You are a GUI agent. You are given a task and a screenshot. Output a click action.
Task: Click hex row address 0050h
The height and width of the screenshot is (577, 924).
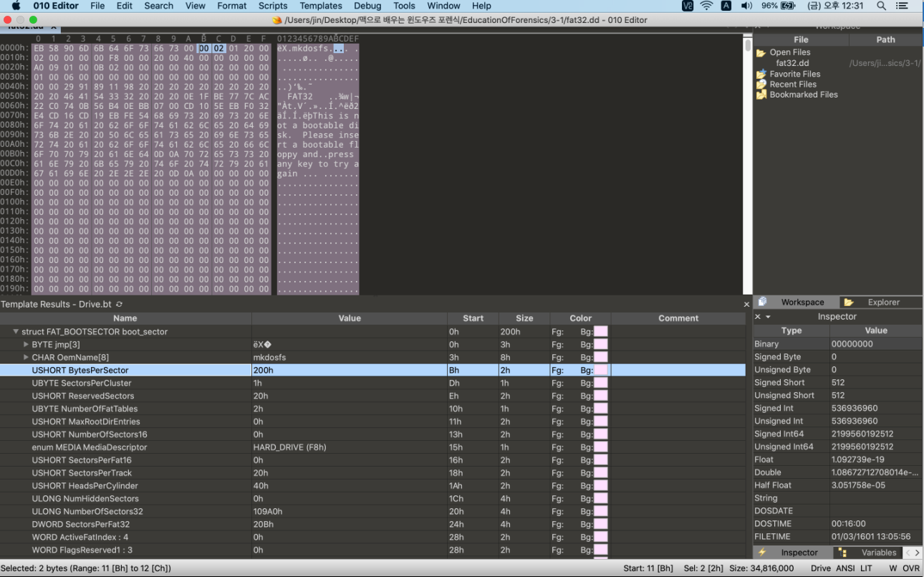coord(14,96)
